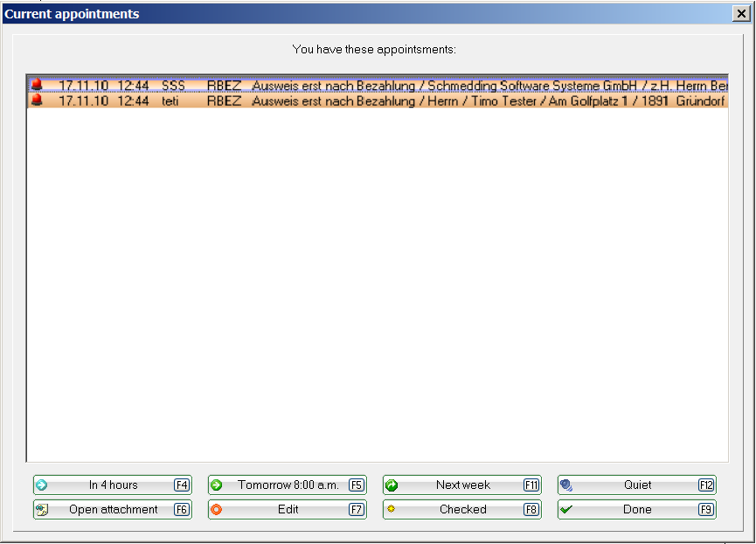Click the blue Quiet icon
The width and height of the screenshot is (756, 544).
(566, 485)
